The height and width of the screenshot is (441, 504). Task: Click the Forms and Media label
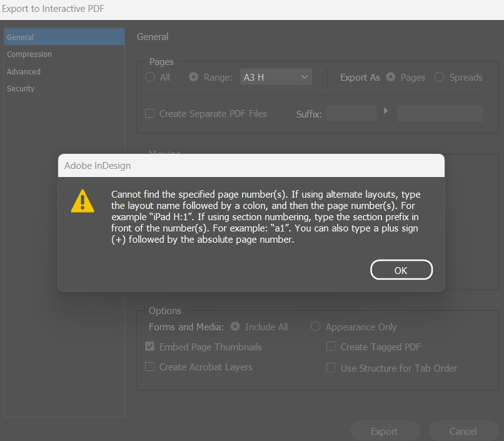(186, 327)
